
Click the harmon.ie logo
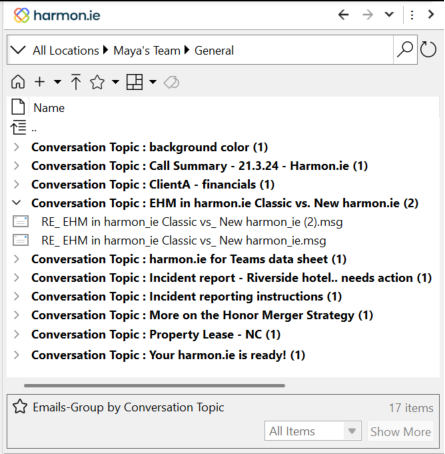coord(57,15)
